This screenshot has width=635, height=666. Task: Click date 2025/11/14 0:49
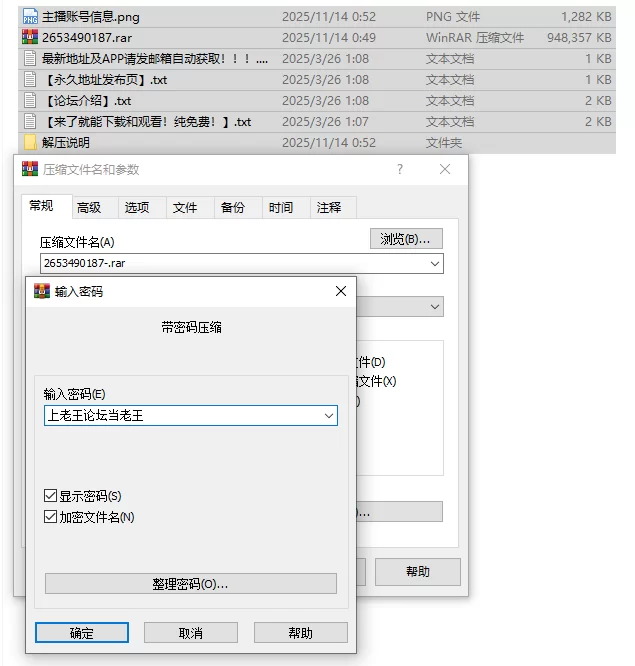329,38
